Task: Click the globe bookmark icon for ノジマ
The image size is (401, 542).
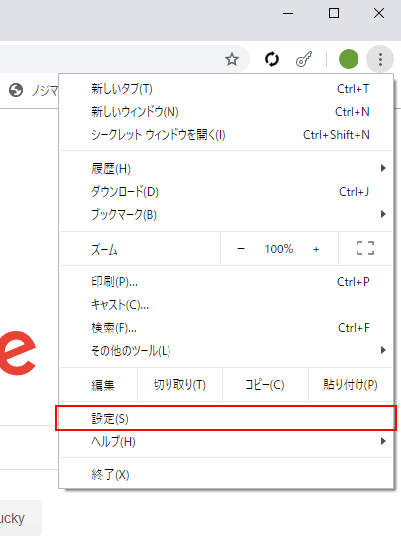Action: (x=16, y=90)
